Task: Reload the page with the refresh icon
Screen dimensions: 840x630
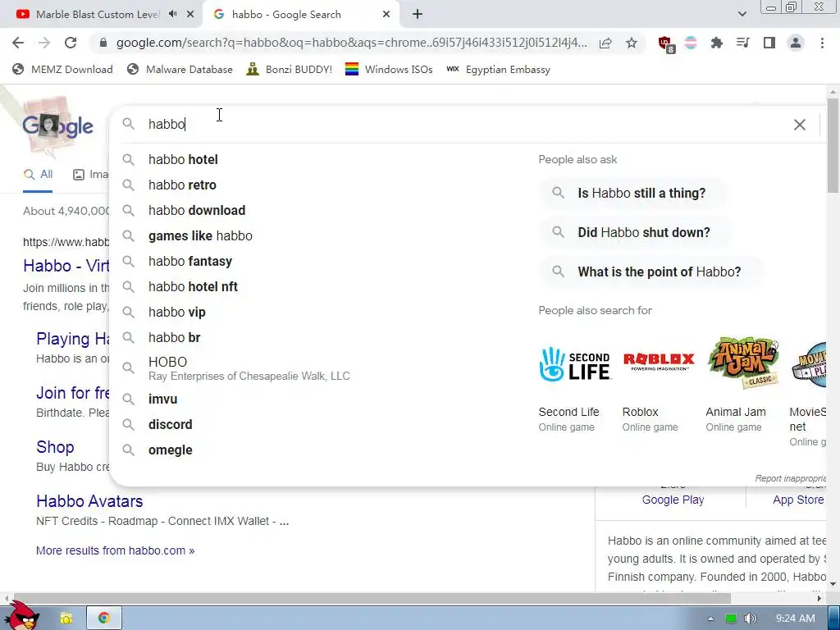Action: pos(71,43)
